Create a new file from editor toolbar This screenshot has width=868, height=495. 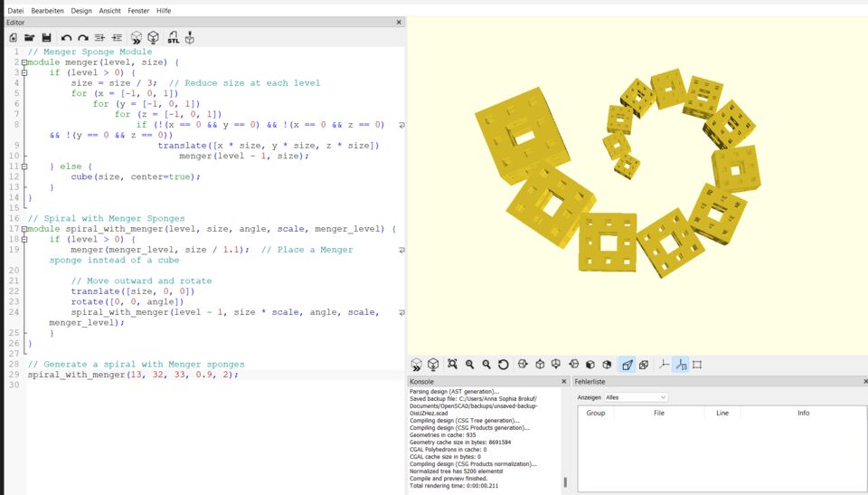[x=14, y=38]
